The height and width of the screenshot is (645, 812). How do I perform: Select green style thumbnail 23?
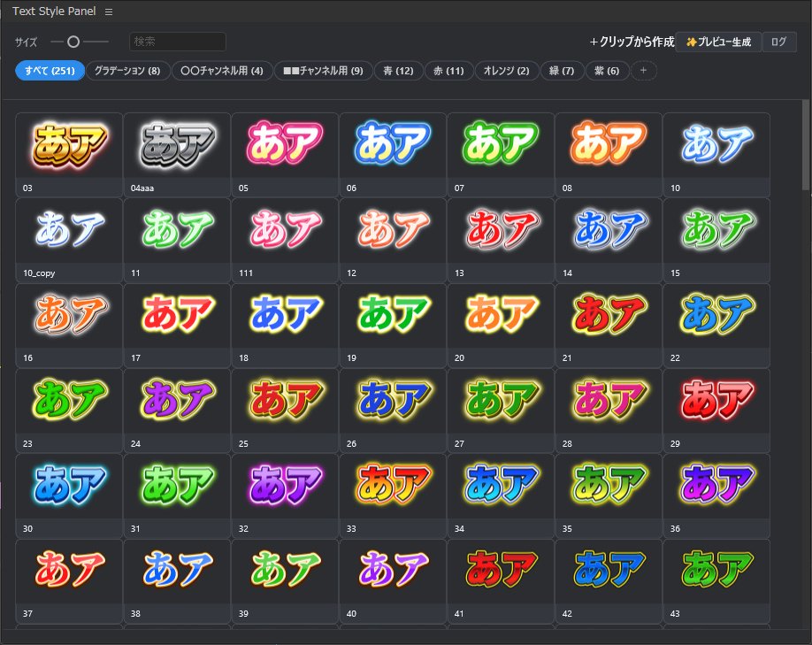click(x=69, y=411)
